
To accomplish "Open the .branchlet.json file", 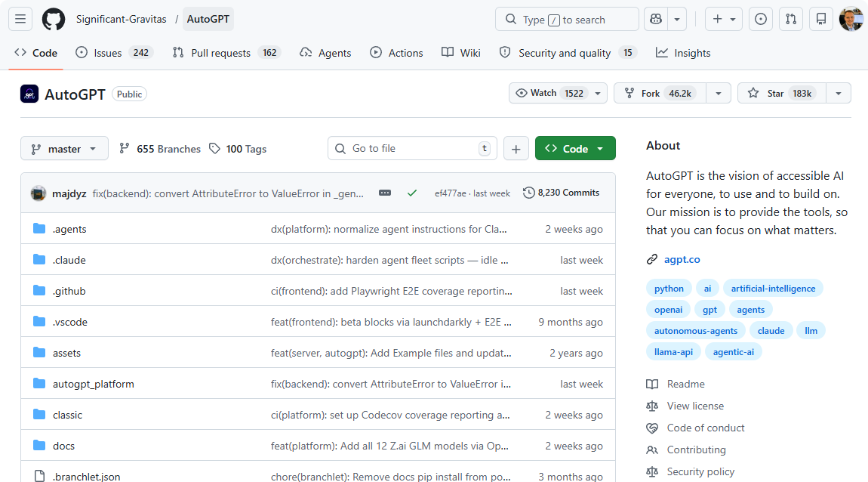I will 86,477.
